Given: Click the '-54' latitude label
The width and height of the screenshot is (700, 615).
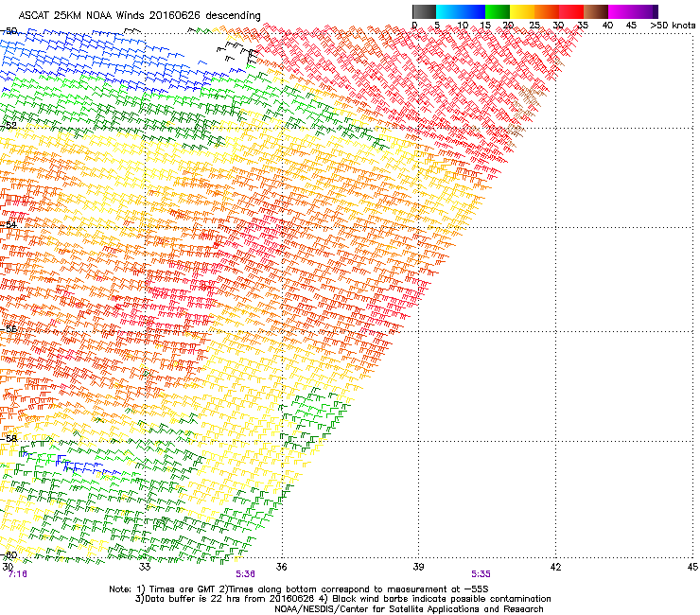Looking at the screenshot, I should tap(9, 224).
